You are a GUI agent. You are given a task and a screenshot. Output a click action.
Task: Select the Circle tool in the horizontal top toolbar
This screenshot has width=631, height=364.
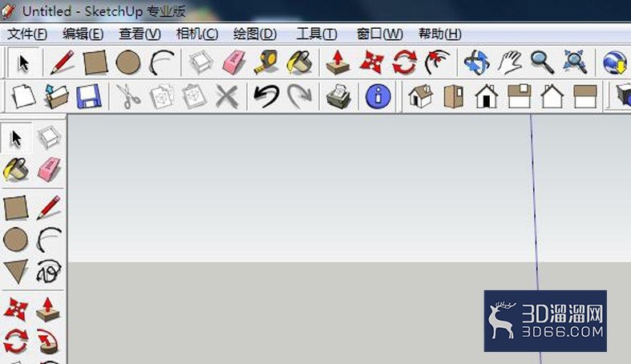pyautogui.click(x=128, y=63)
